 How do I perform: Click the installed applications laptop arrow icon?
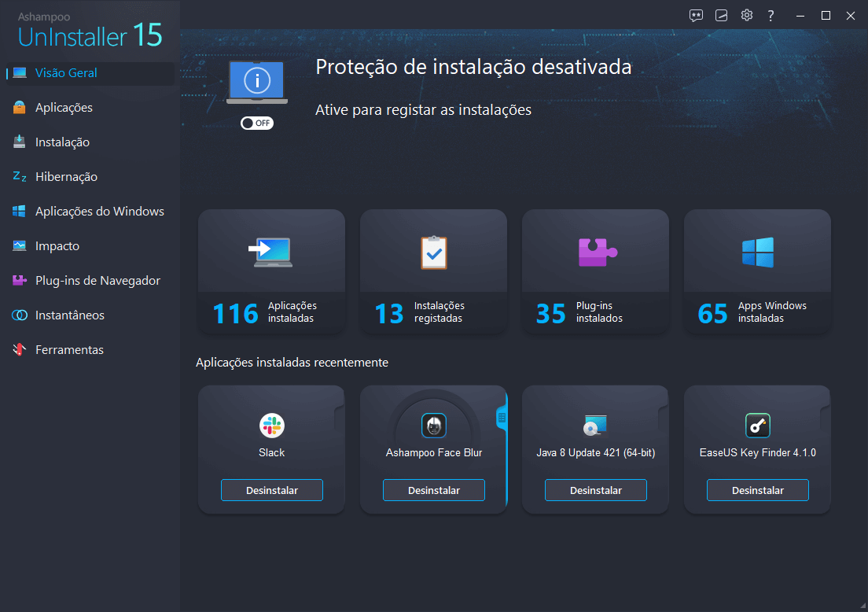pos(270,252)
